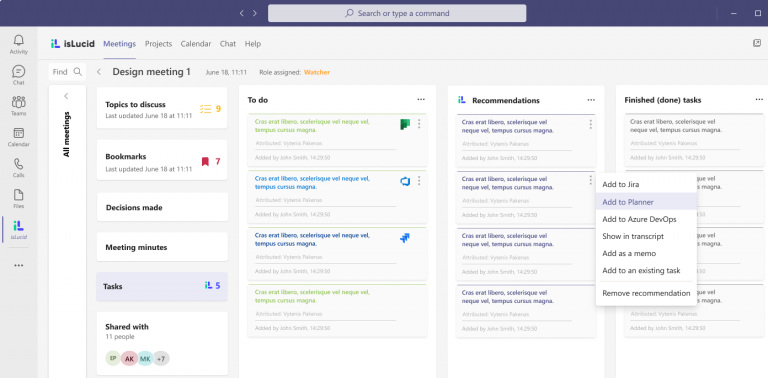The width and height of the screenshot is (768, 378).
Task: Click the AK avatar
Action: pos(129,358)
